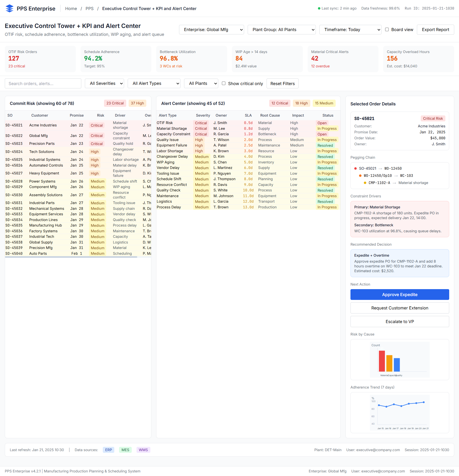Screen dimensions: 459x476
Task: Go to Home in the breadcrumb
Action: [x=71, y=9]
